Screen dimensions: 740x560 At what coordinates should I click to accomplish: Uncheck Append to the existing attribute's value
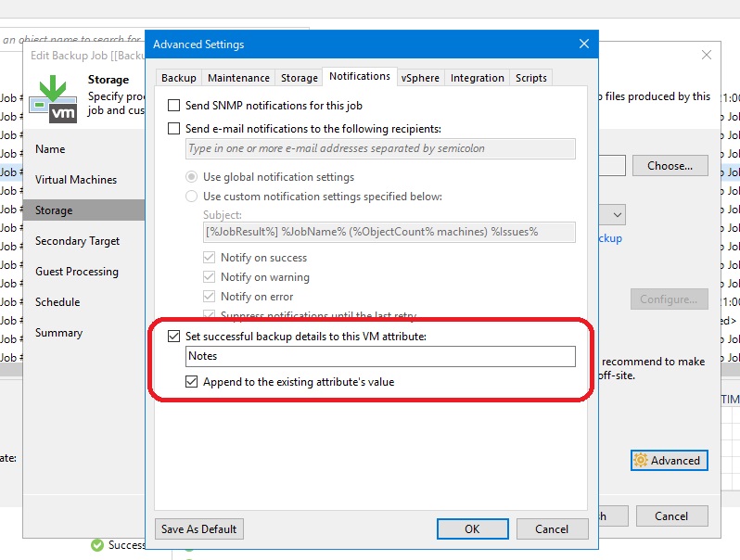[191, 381]
